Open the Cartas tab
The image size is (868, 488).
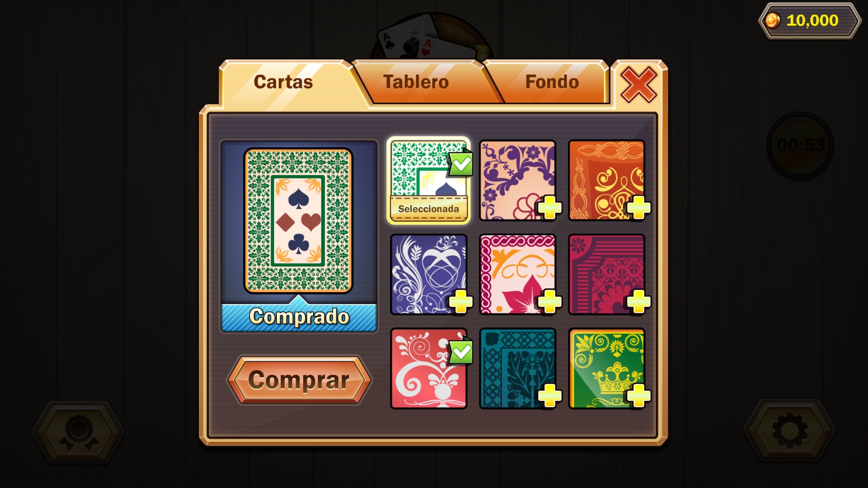pyautogui.click(x=283, y=82)
